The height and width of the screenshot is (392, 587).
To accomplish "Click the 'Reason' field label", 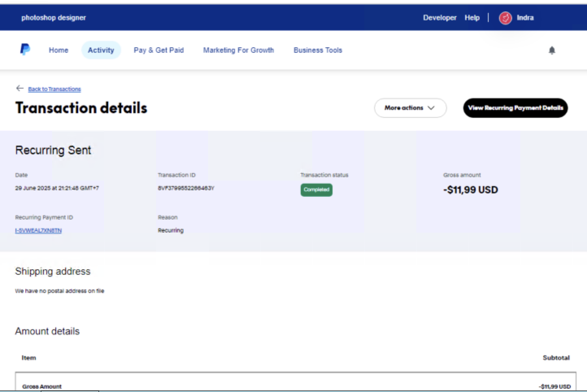I will pos(168,218).
